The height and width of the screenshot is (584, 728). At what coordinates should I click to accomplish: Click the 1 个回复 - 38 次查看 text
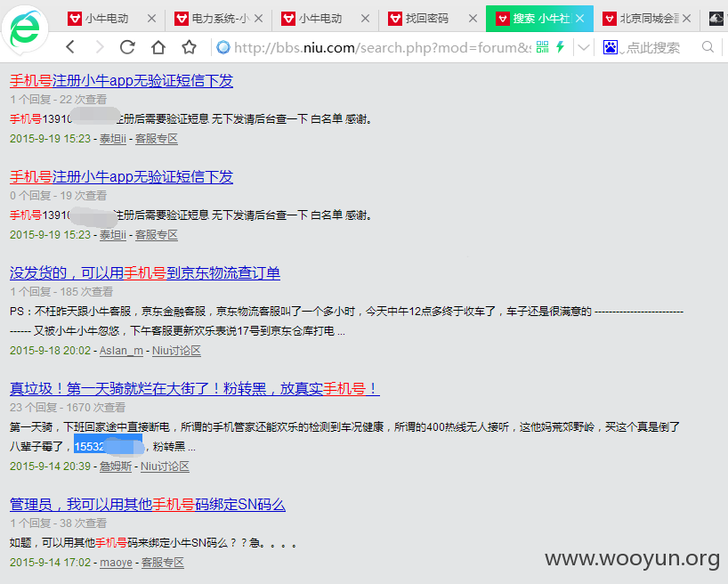point(58,523)
